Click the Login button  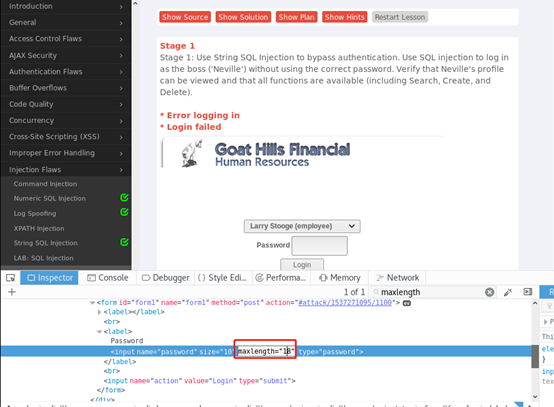[302, 265]
